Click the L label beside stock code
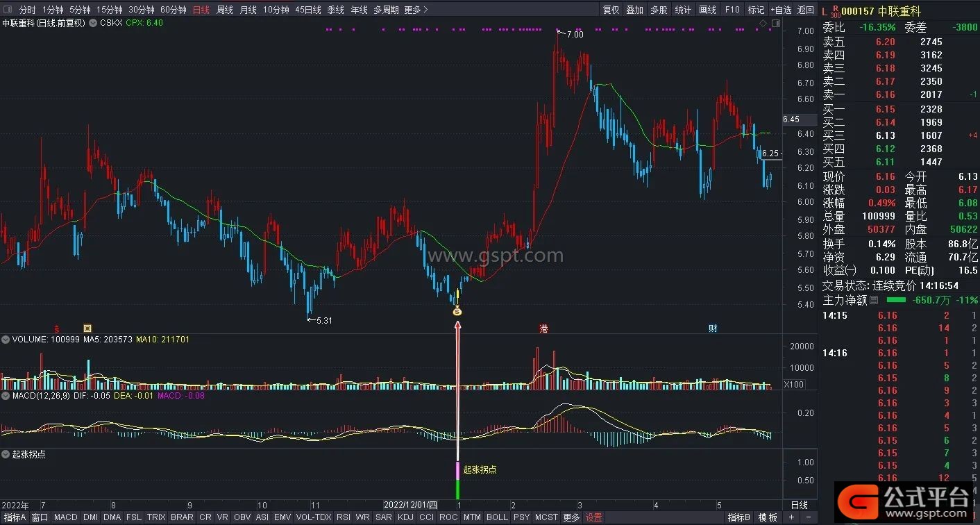 click(x=825, y=10)
